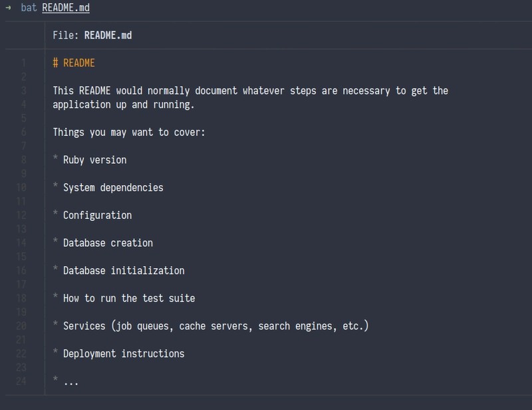
Task: Select the orange # README heading
Action: 74,63
